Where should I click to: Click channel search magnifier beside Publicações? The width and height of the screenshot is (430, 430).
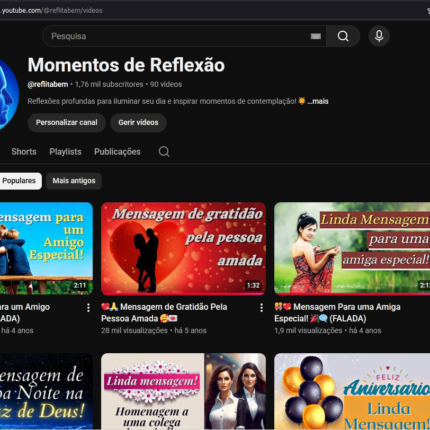(164, 152)
